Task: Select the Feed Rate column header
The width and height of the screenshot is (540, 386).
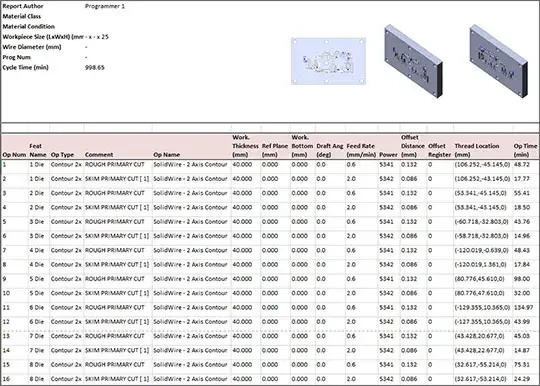Action: 361,150
